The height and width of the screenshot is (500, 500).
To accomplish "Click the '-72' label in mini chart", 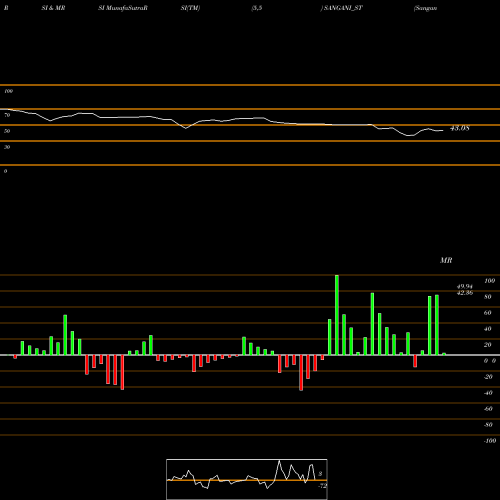I will click(322, 486).
